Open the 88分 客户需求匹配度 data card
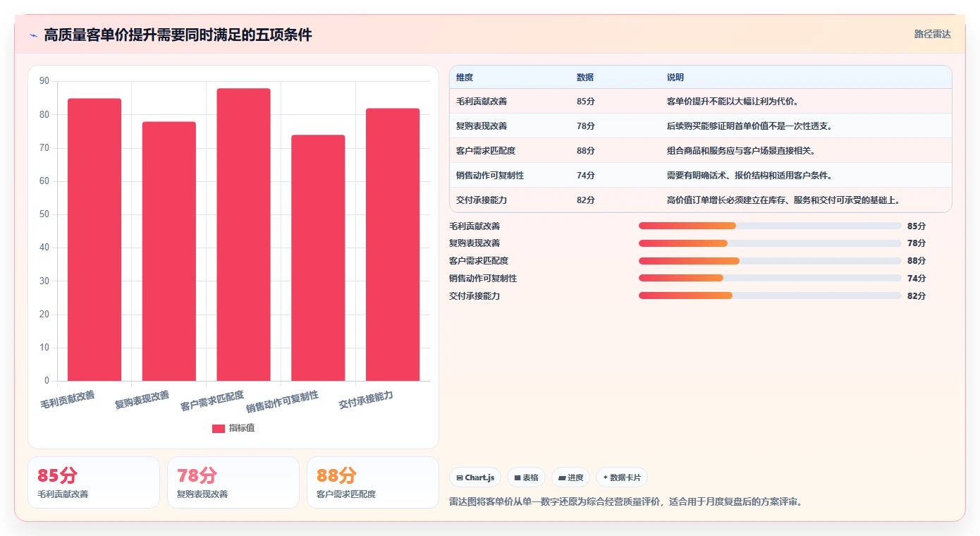Viewport: 980px width, 536px height. (x=373, y=482)
